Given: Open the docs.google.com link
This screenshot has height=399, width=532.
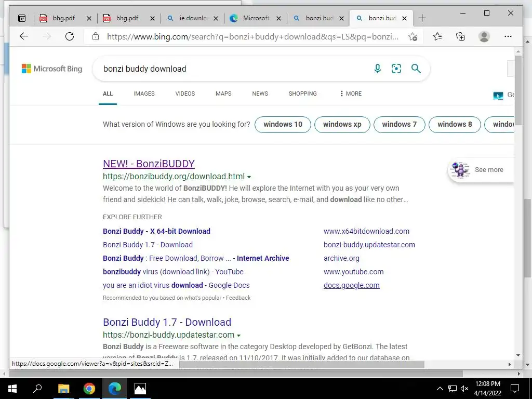Looking at the screenshot, I should [352, 285].
